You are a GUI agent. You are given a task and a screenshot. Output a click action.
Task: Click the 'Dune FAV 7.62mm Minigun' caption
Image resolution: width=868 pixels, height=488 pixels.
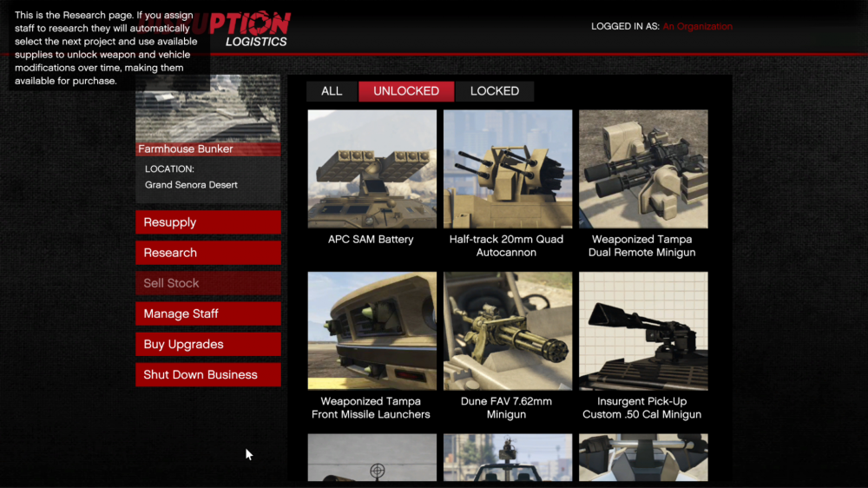coord(507,408)
